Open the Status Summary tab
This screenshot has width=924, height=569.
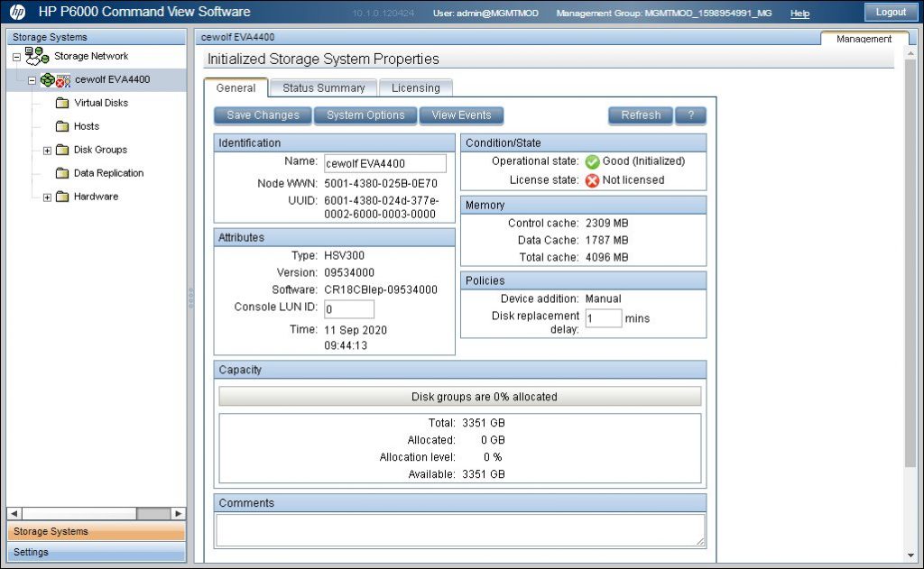(324, 87)
